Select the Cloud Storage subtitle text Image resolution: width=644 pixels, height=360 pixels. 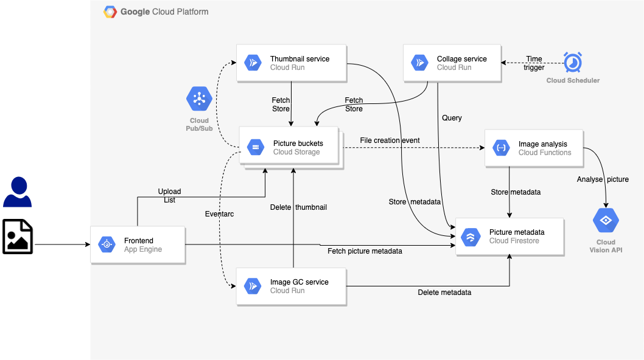[296, 152]
